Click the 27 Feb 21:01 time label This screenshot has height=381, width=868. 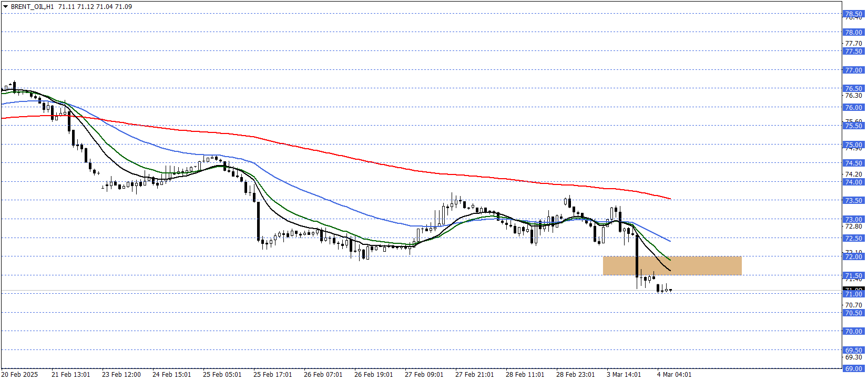click(x=475, y=375)
